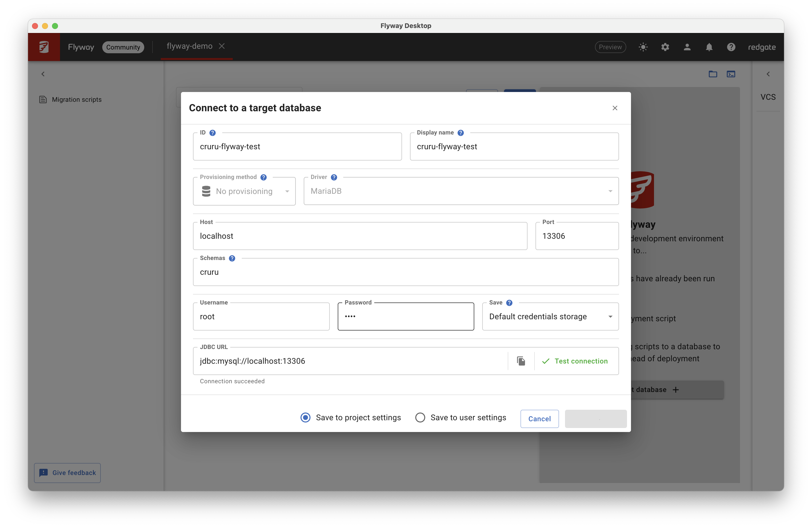Click the Schemas field with cruru

pyautogui.click(x=406, y=272)
